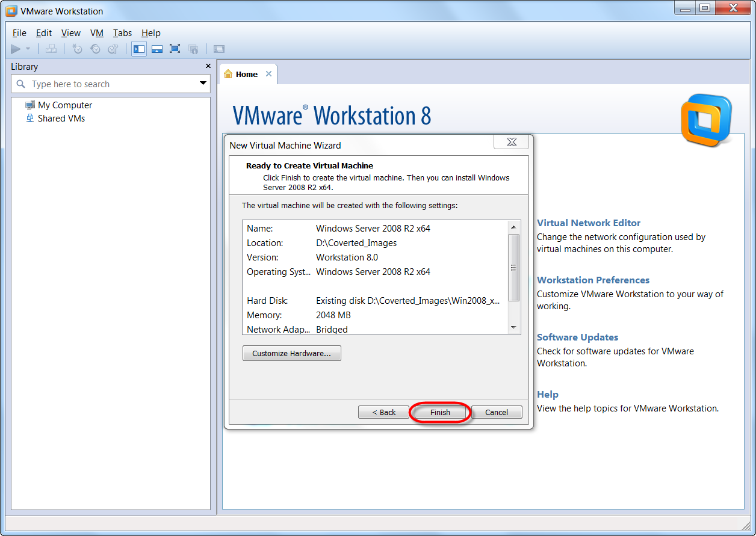Click the Power On play icon
This screenshot has height=536, width=756.
pyautogui.click(x=16, y=49)
